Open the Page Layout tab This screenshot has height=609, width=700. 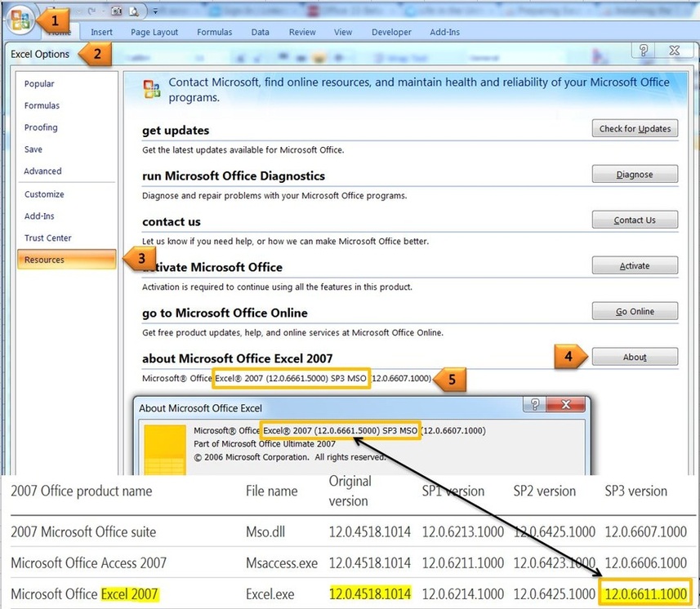click(x=154, y=32)
